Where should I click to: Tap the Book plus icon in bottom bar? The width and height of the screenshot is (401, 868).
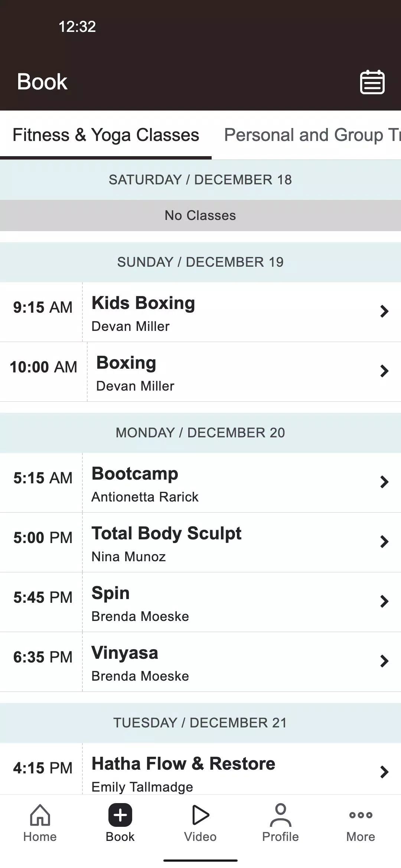click(120, 815)
